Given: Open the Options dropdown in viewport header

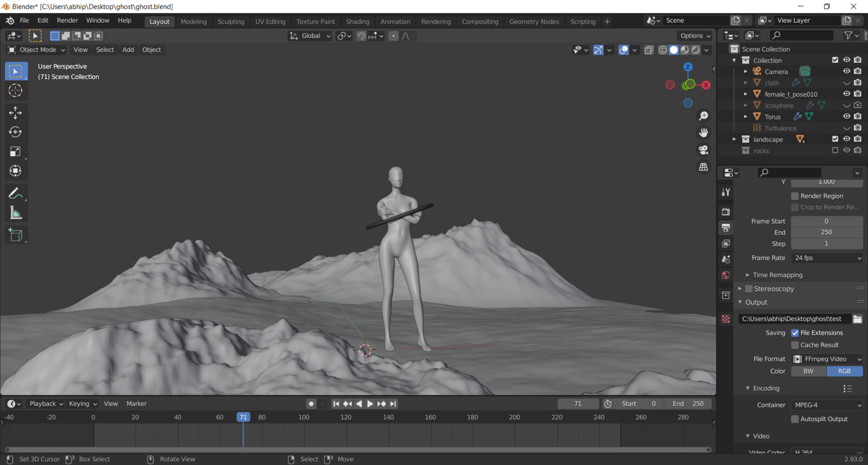Looking at the screenshot, I should (695, 36).
